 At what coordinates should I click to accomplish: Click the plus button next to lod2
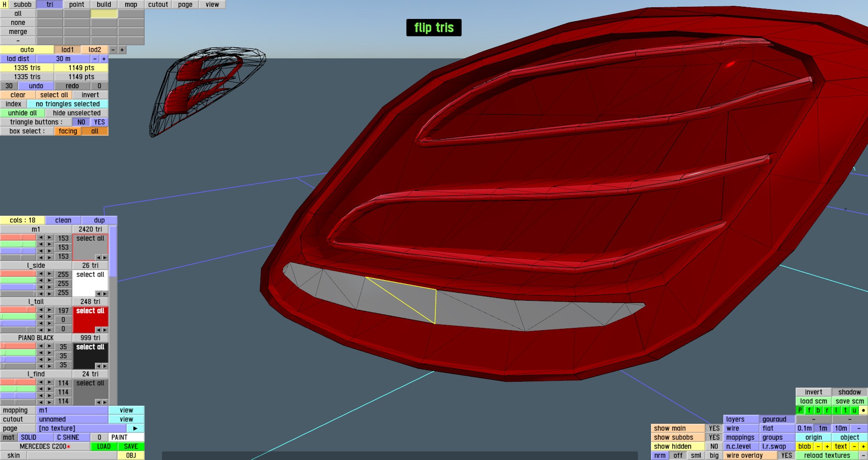click(122, 50)
